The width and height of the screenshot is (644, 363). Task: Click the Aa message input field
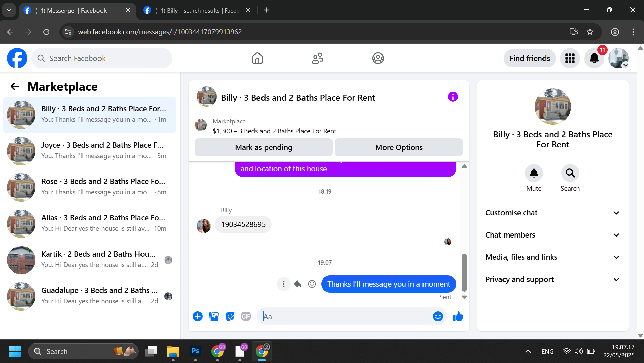tap(346, 316)
